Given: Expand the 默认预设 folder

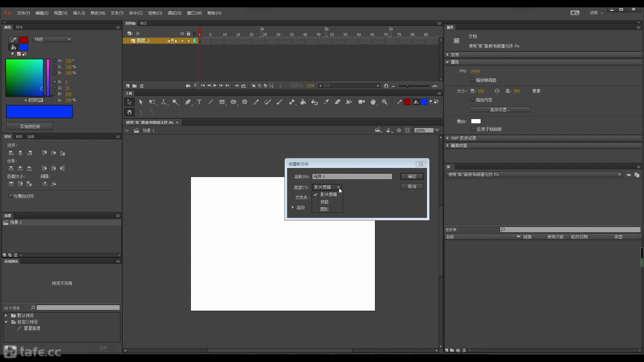Looking at the screenshot, I should click(6, 315).
